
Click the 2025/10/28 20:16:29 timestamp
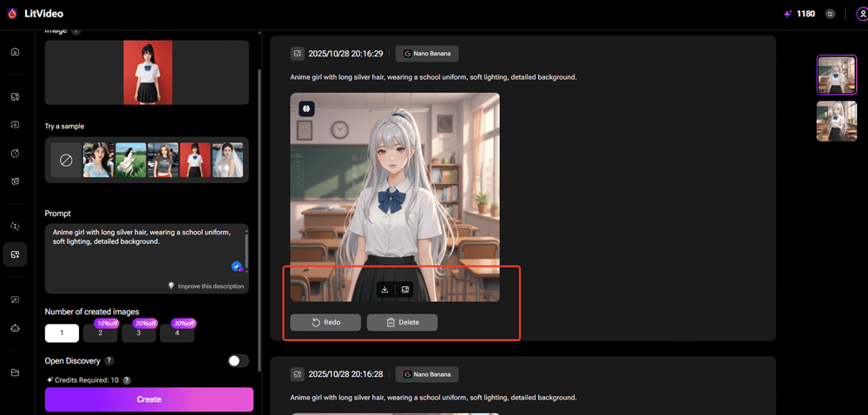(x=345, y=54)
